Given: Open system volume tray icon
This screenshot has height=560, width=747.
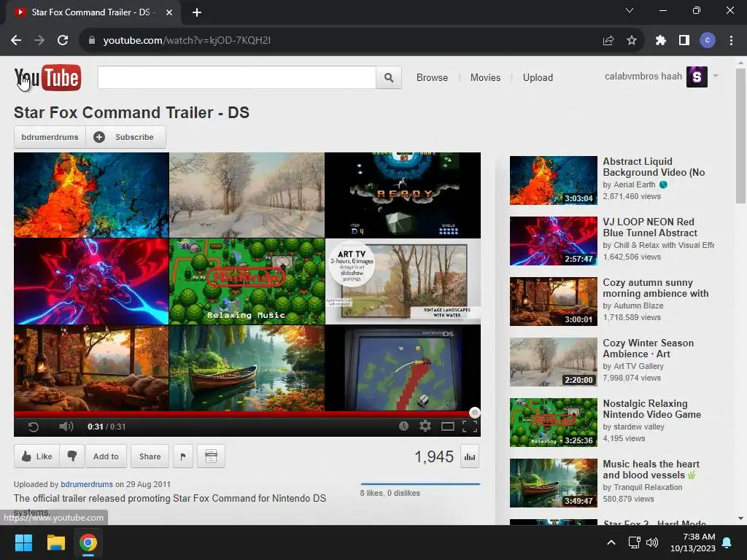Looking at the screenshot, I should 652,542.
